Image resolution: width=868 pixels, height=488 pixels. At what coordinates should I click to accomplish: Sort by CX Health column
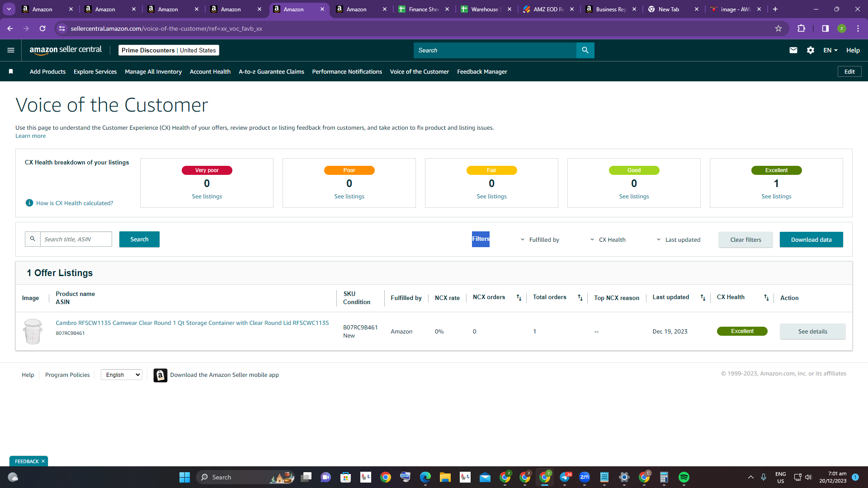coord(766,298)
